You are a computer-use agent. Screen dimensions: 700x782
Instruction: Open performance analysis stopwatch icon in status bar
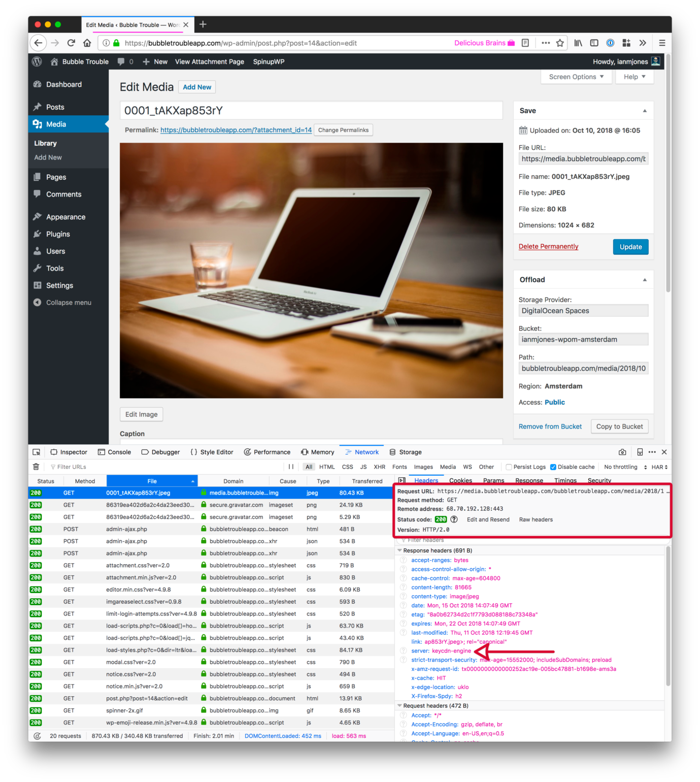(37, 736)
